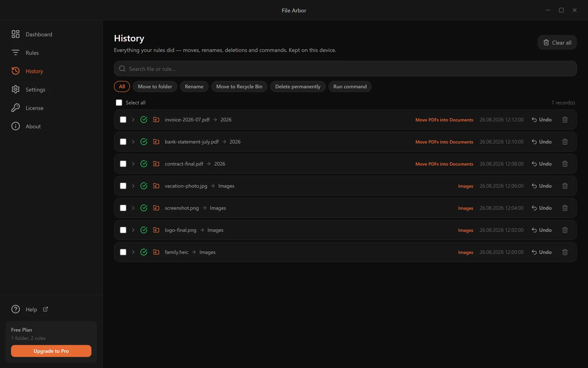The height and width of the screenshot is (368, 588).
Task: Undo the invoice-2026-07.pdf move
Action: click(x=542, y=120)
